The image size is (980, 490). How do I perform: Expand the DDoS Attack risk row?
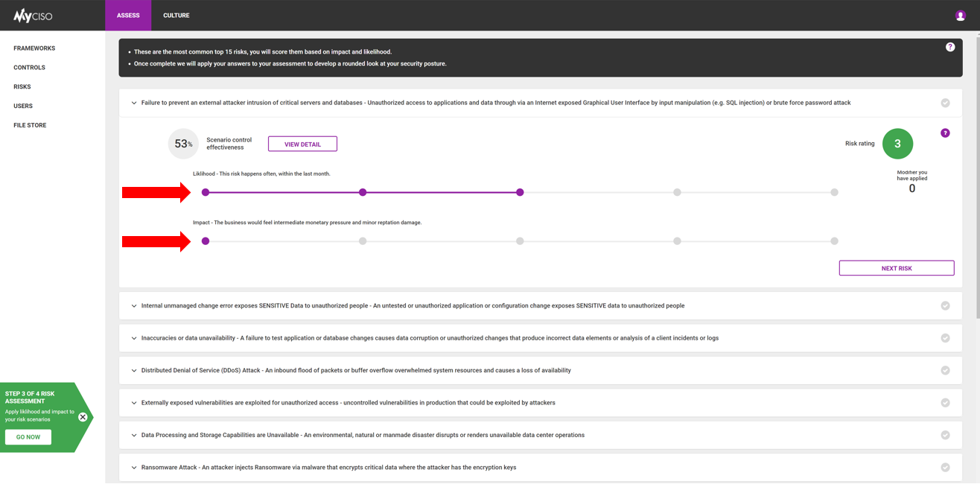tap(134, 370)
